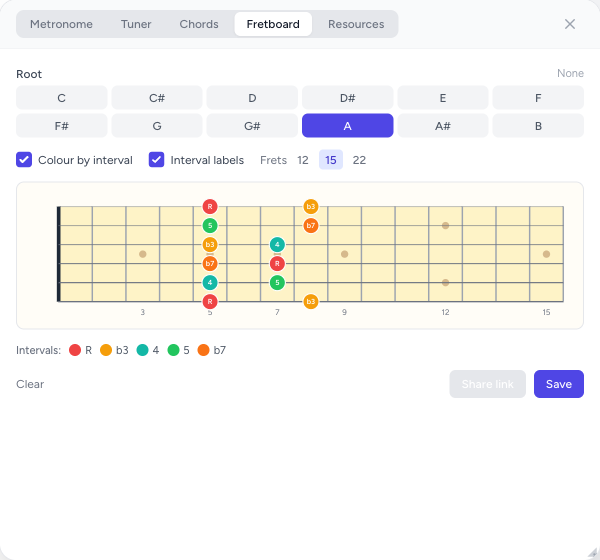
Task: Click the teal 4 marker on fifth string
Action: coord(210,282)
